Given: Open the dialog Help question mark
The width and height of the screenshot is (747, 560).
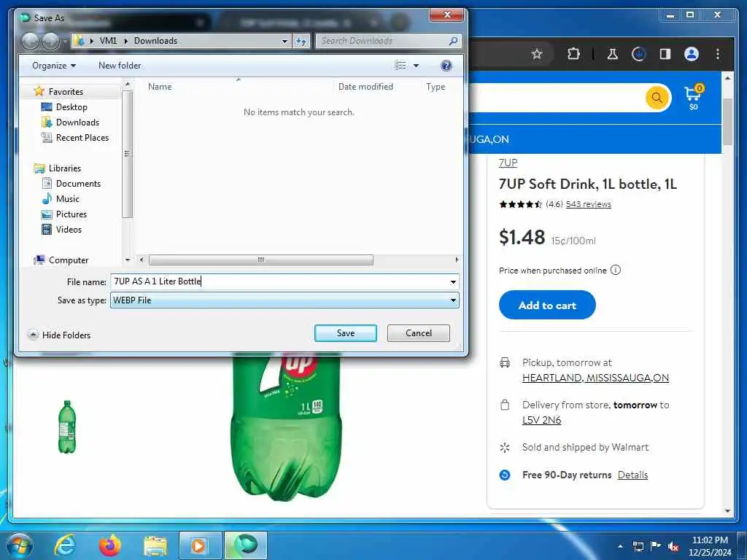Looking at the screenshot, I should point(446,65).
